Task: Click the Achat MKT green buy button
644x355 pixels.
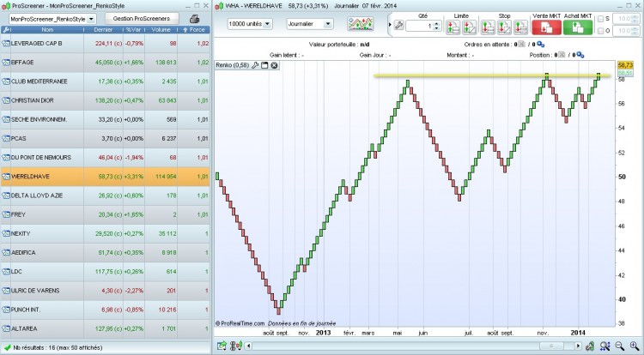Action: coord(578,27)
